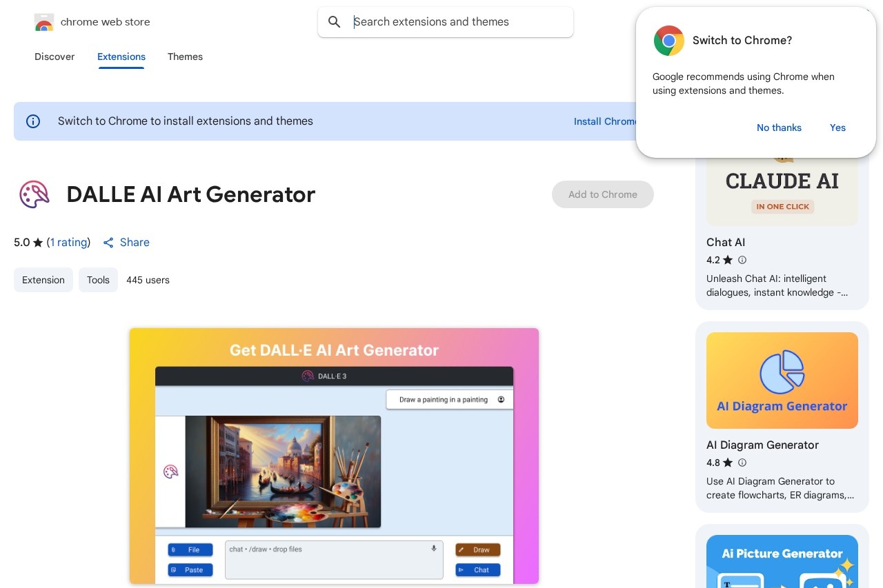Click the search magnifier icon

click(335, 22)
